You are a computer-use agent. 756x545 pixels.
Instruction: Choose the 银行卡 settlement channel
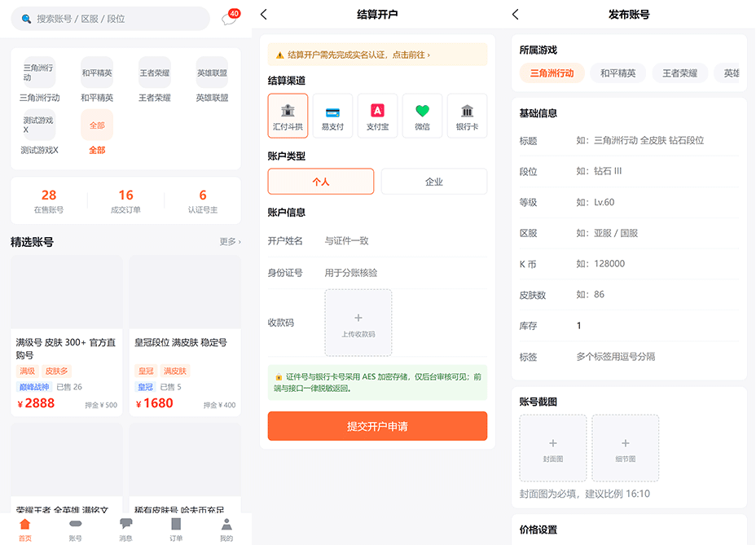click(x=467, y=116)
